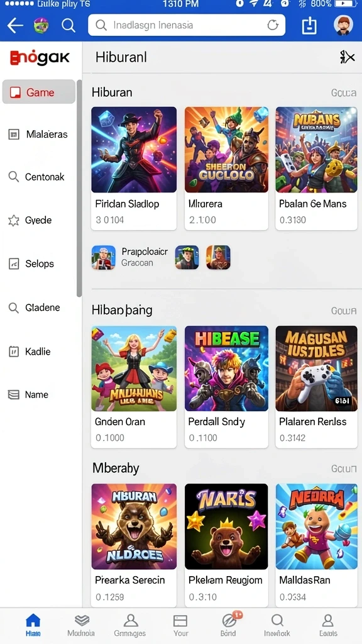Switch to the Bärid tab with badge
The image size is (362, 644).
tap(229, 626)
